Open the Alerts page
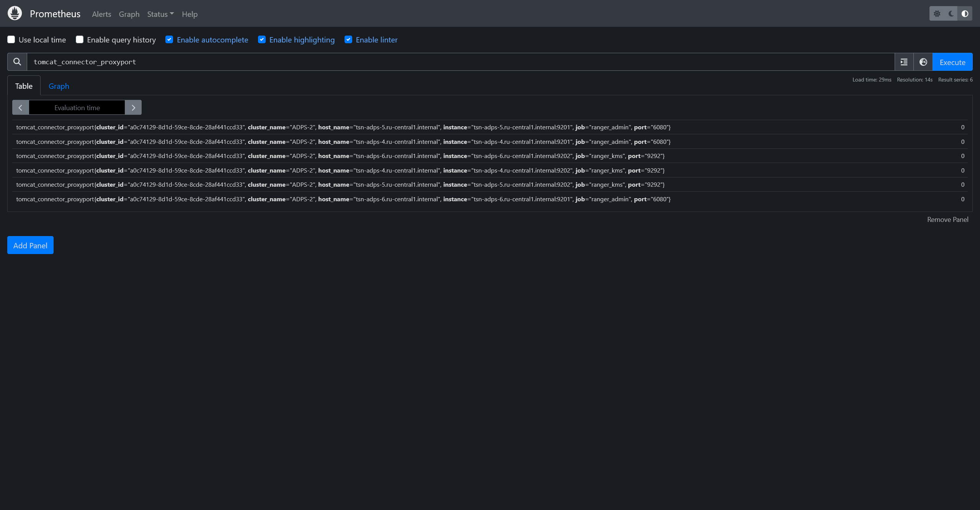The height and width of the screenshot is (510, 980). pos(101,14)
